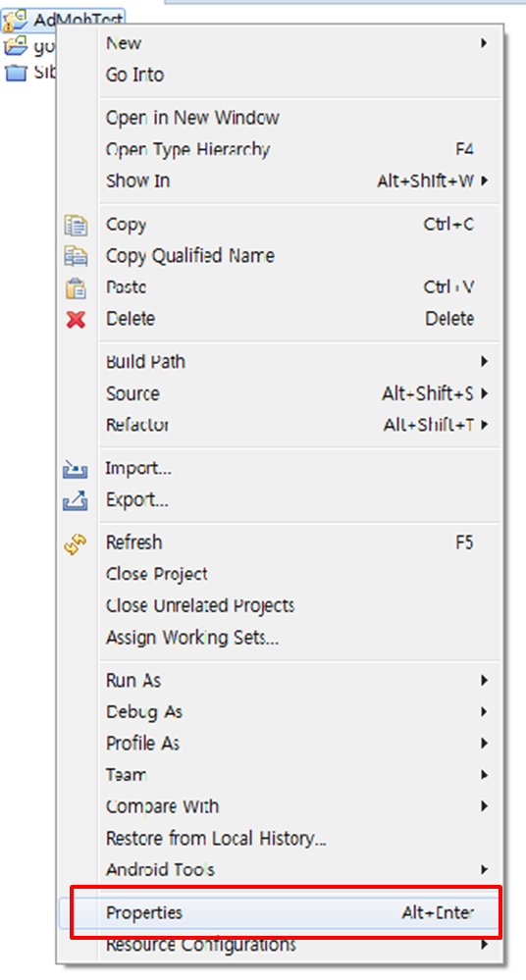Expand the Run As submenu arrow
Screen dimensions: 526x980
(x=484, y=680)
